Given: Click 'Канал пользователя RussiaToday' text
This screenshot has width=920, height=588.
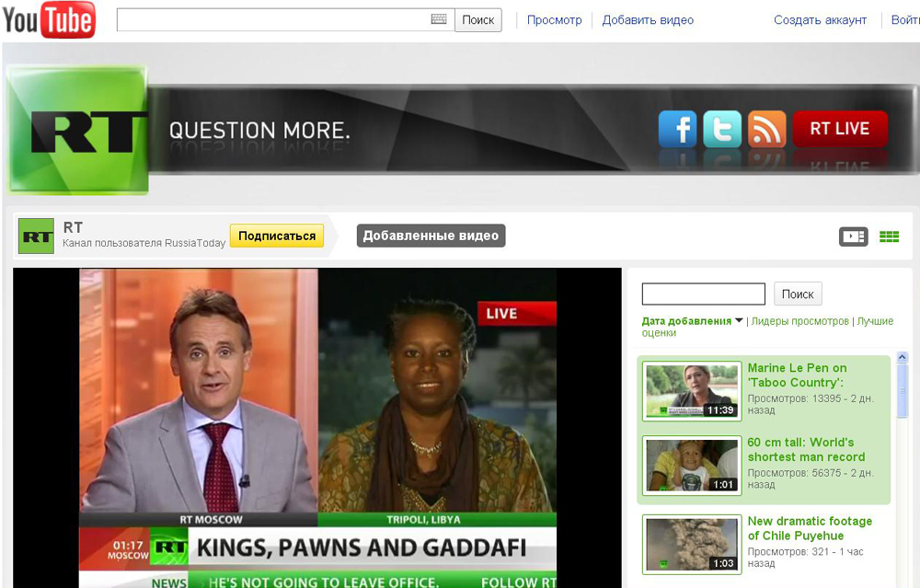Looking at the screenshot, I should pos(144,243).
